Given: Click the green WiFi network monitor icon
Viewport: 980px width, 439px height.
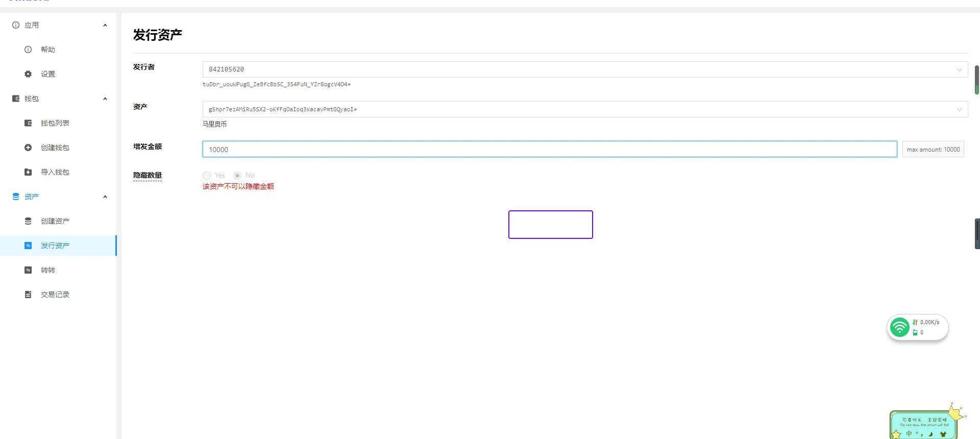Looking at the screenshot, I should pos(899,327).
